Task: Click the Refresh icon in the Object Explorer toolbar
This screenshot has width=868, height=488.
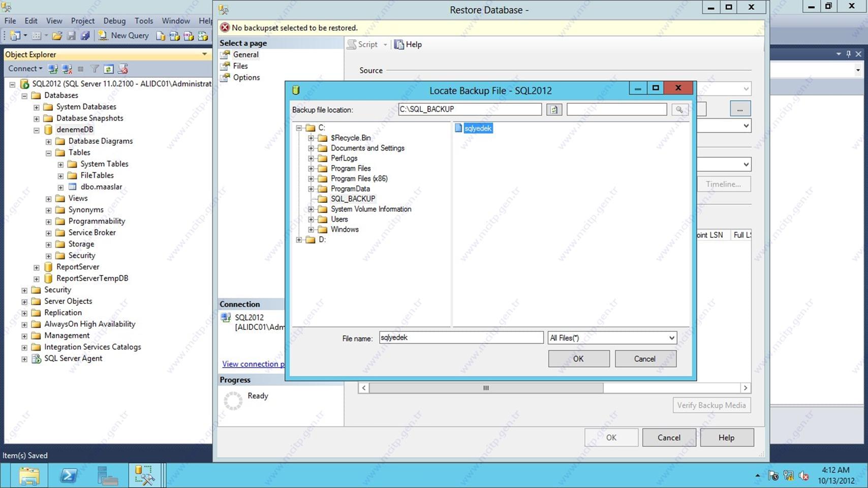Action: pyautogui.click(x=108, y=69)
